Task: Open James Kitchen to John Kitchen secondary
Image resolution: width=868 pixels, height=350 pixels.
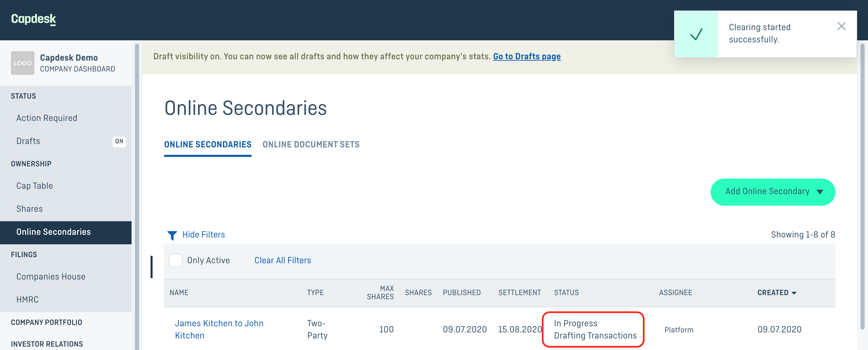Action: point(219,329)
